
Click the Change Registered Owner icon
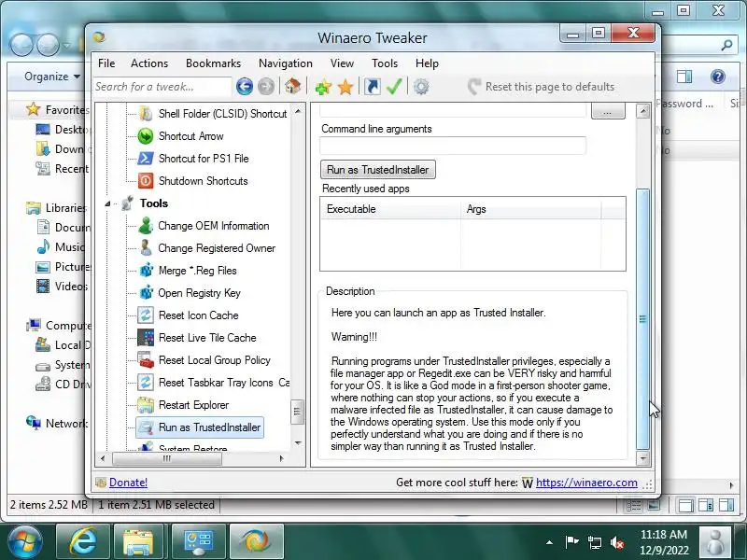pyautogui.click(x=146, y=248)
